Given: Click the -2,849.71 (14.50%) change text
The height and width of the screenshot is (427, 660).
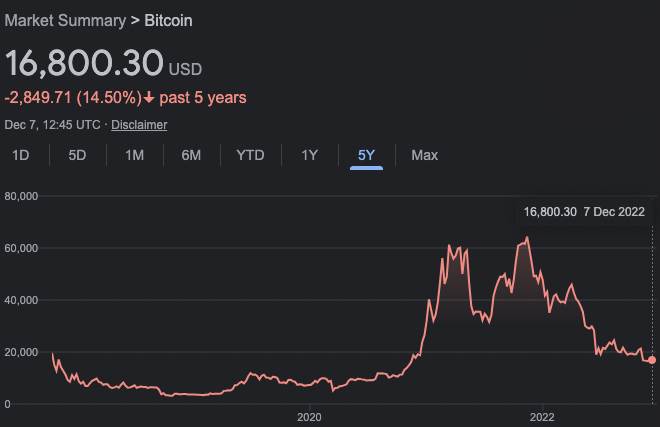Looking at the screenshot, I should click(71, 98).
